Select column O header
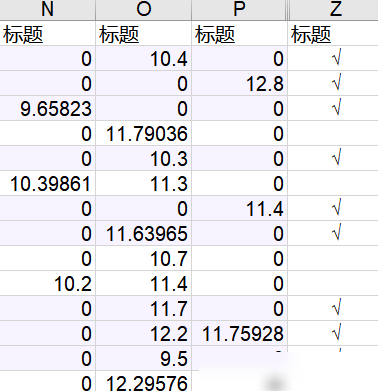378x391 pixels. tap(143, 9)
